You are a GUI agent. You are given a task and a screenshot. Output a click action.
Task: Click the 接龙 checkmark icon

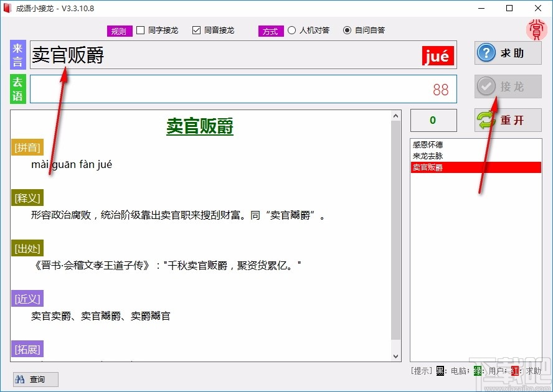486,86
